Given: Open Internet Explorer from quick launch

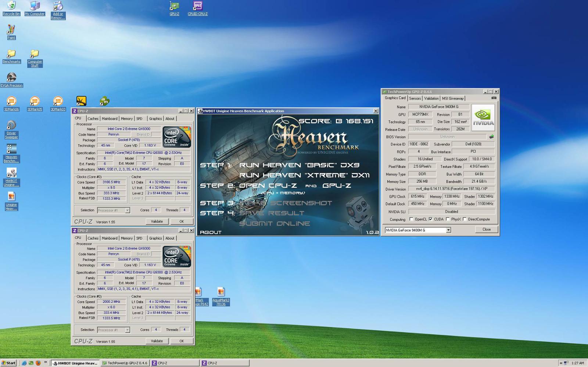Looking at the screenshot, I should click(x=24, y=363).
